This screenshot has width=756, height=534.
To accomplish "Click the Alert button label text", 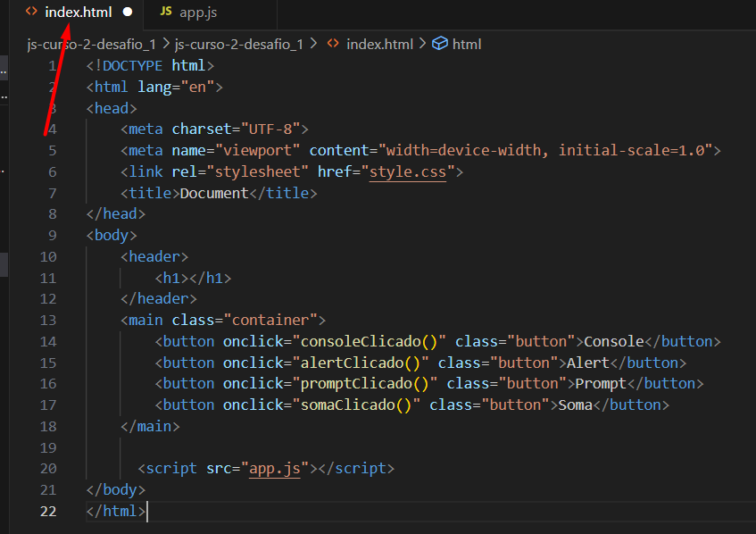I will (x=588, y=363).
